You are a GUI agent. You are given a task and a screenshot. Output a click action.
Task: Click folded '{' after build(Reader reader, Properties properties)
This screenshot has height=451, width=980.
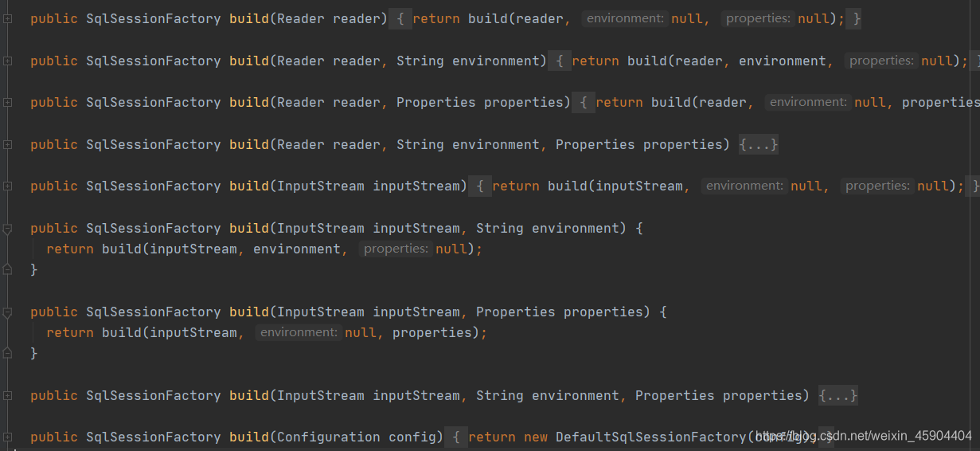[584, 103]
